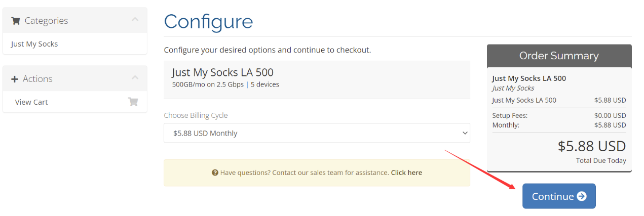Follow the Click here sales link

406,172
